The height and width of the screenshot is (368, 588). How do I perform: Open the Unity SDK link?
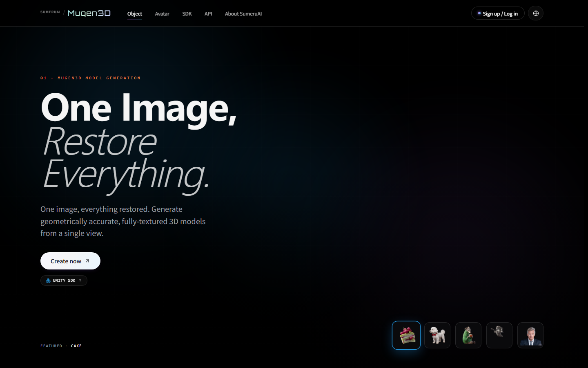(64, 280)
